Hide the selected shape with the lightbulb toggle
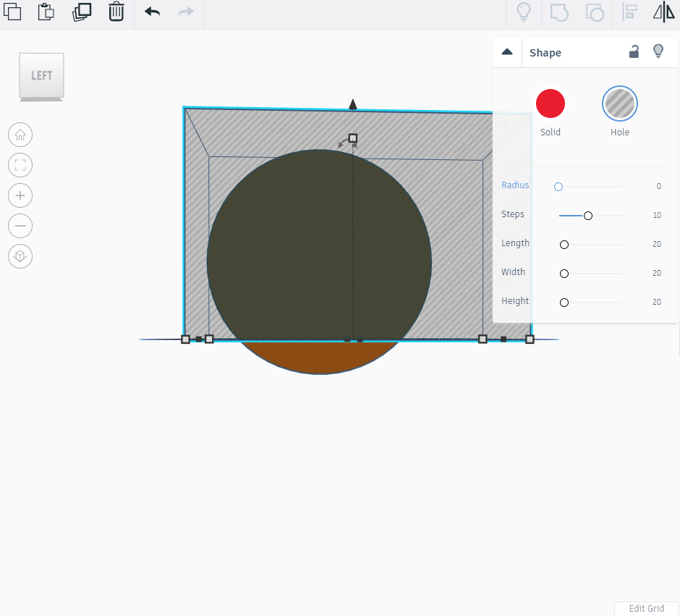The image size is (680, 616). click(658, 51)
